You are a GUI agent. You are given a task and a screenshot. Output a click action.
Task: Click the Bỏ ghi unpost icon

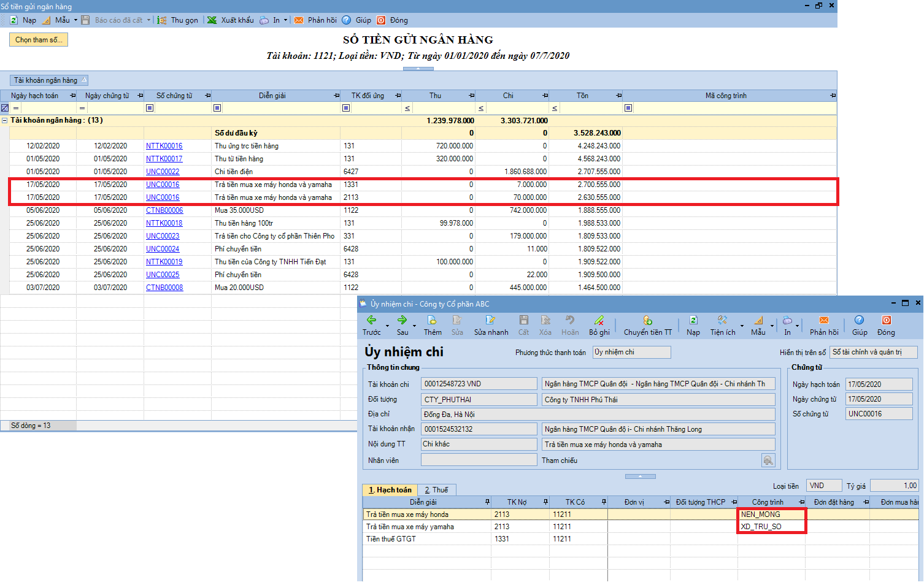tap(599, 320)
